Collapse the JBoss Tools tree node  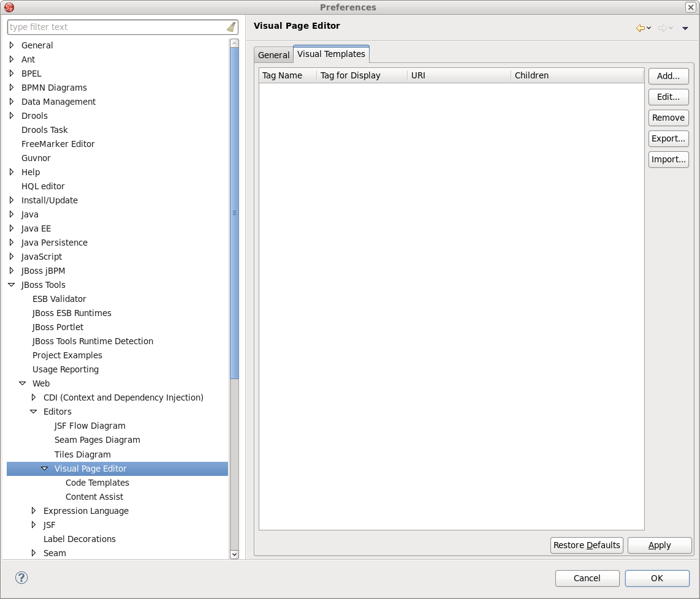(x=10, y=284)
